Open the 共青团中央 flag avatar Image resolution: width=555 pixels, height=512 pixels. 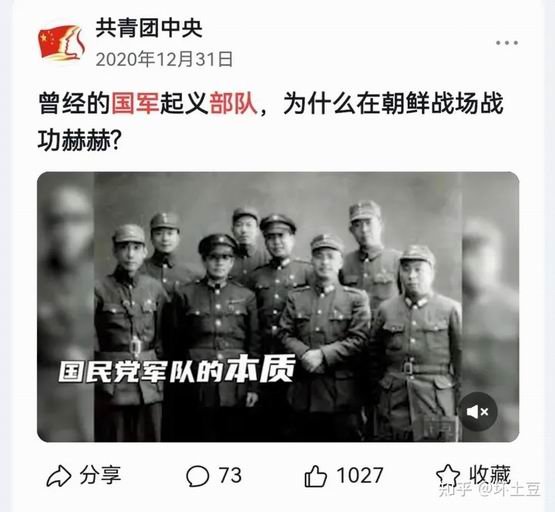pyautogui.click(x=62, y=43)
